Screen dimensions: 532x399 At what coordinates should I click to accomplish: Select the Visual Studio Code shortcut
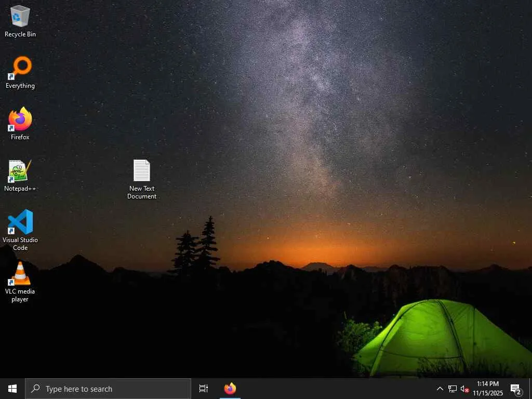point(20,230)
